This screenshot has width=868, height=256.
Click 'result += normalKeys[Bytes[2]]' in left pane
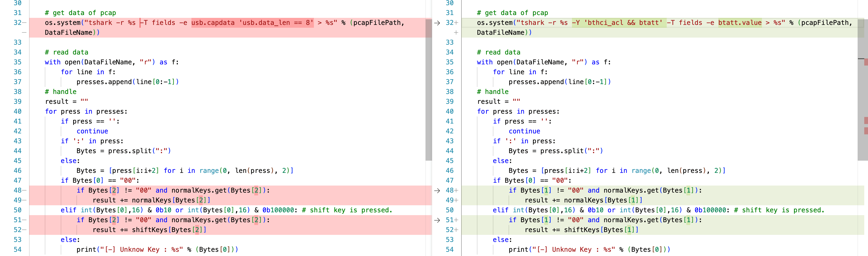coord(152,200)
